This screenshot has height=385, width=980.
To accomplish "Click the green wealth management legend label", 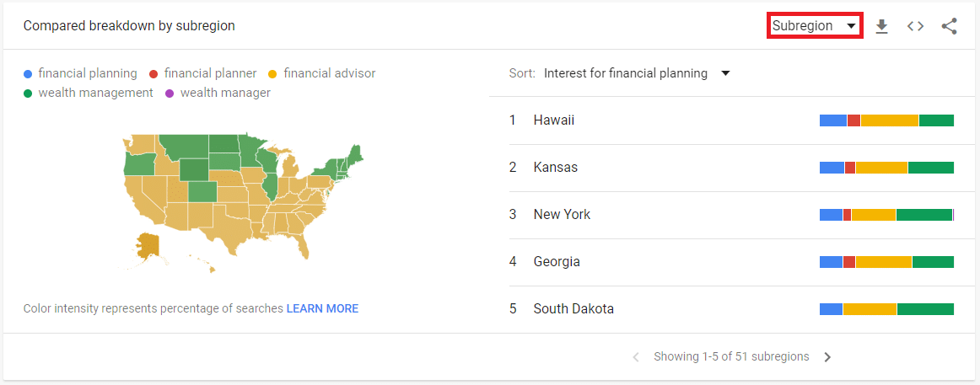I will click(95, 93).
